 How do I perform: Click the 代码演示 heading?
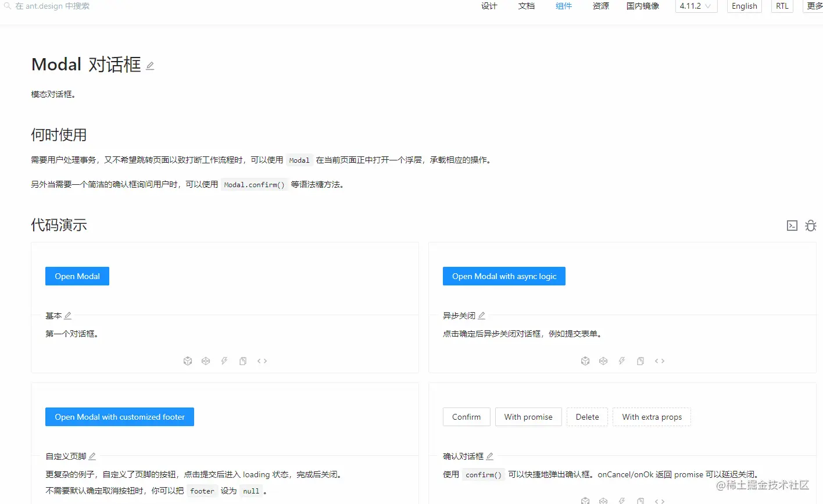[59, 225]
